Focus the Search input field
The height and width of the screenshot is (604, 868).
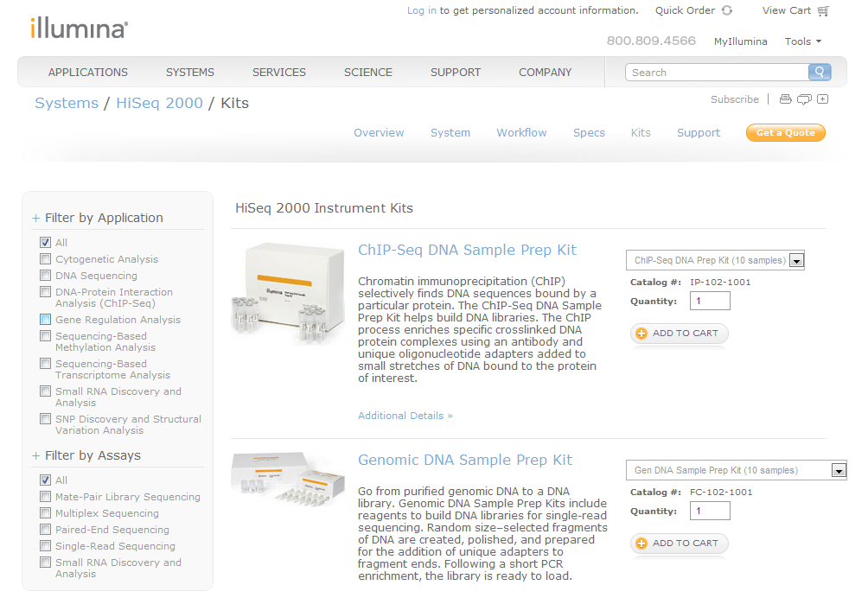pyautogui.click(x=717, y=73)
